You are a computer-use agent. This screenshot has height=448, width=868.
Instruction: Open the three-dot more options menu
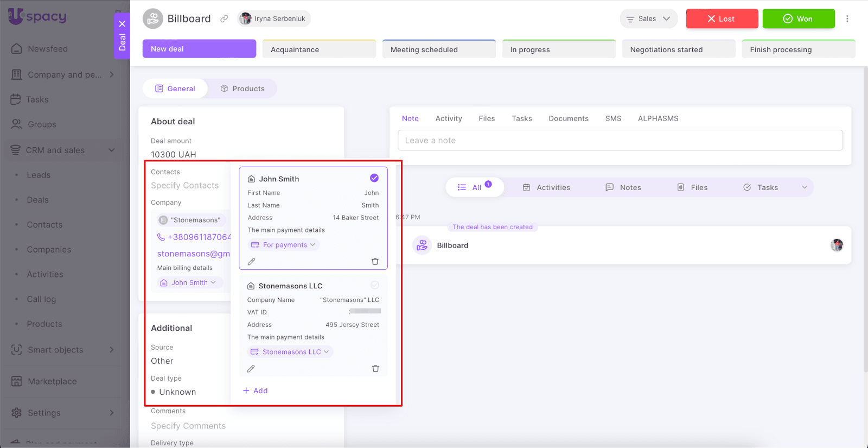[x=847, y=19]
